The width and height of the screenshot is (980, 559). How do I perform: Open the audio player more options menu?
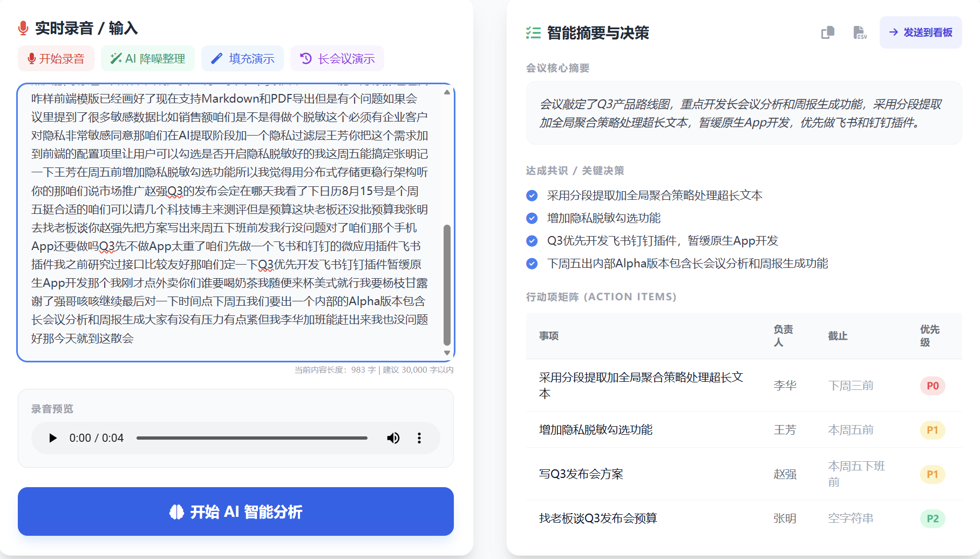coord(419,438)
